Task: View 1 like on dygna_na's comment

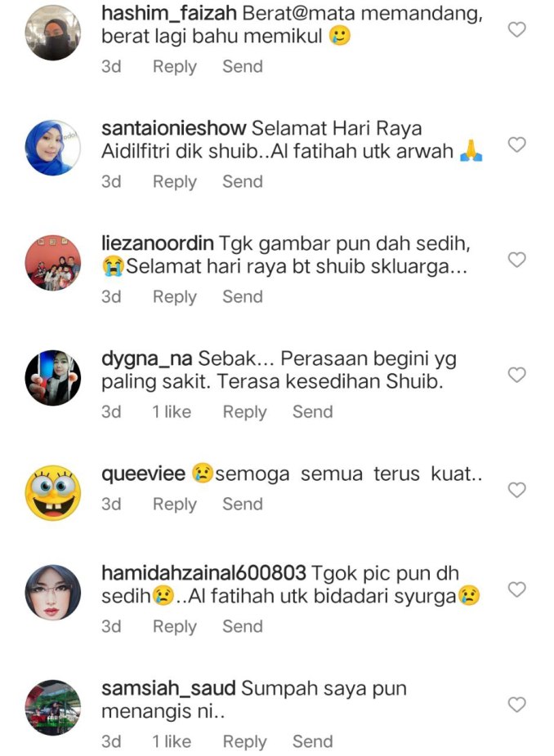Action: [172, 411]
